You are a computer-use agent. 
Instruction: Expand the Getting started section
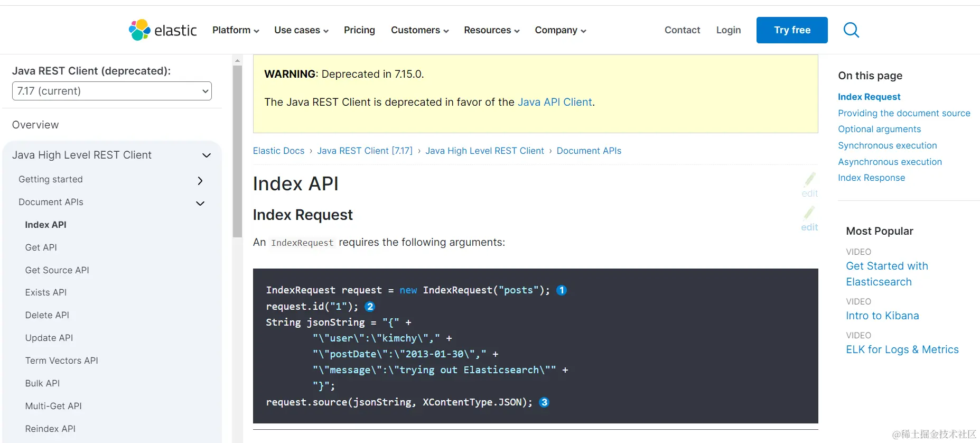pyautogui.click(x=200, y=180)
